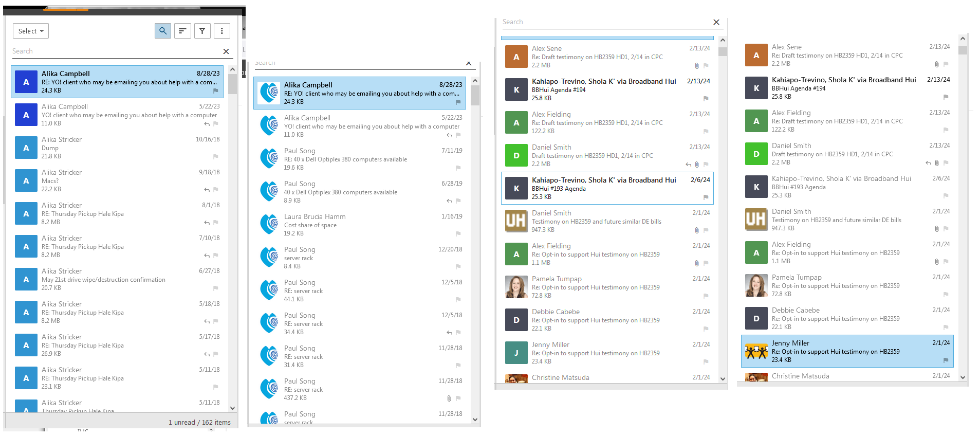Flag the 'Cost share of space' email

pos(458,233)
